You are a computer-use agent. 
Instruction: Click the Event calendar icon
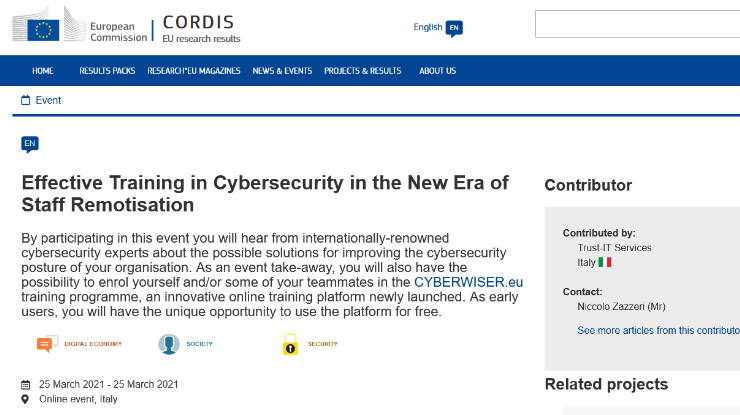pos(25,100)
